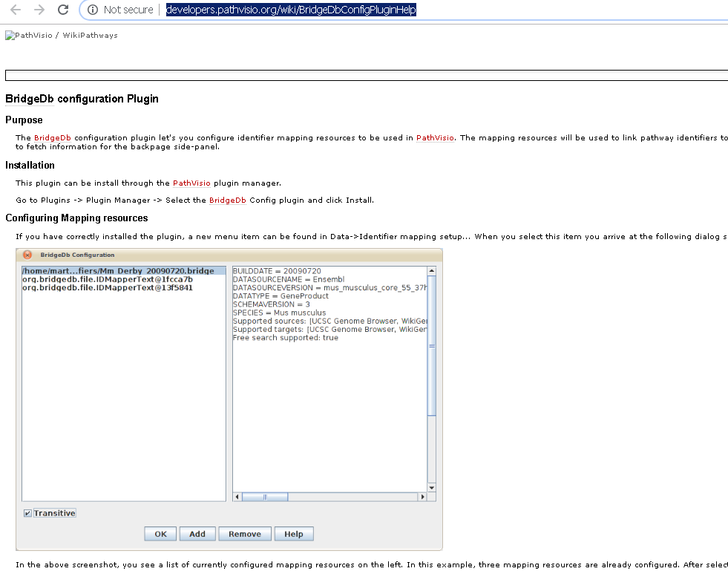The width and height of the screenshot is (728, 574).
Task: Click the Add button in the dialog
Action: [x=197, y=534]
